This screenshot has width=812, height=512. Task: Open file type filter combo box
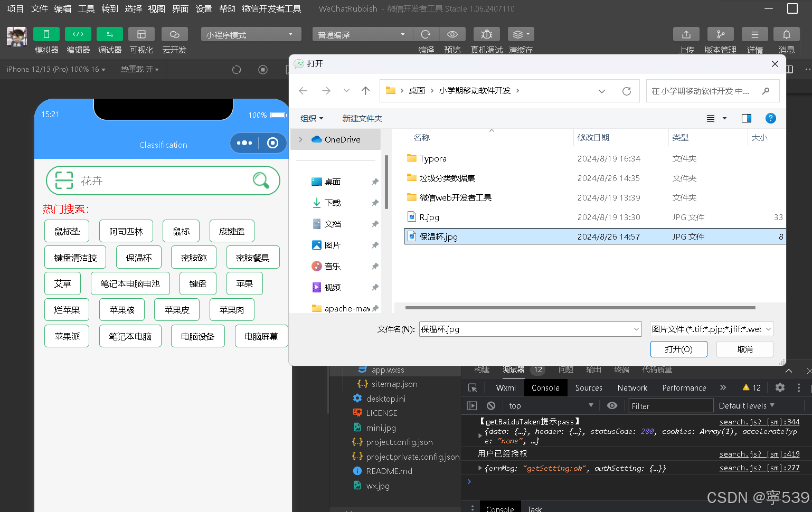(712, 329)
